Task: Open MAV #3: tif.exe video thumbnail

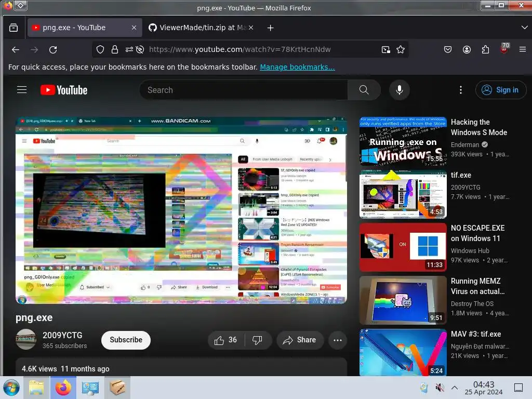Action: tap(403, 353)
